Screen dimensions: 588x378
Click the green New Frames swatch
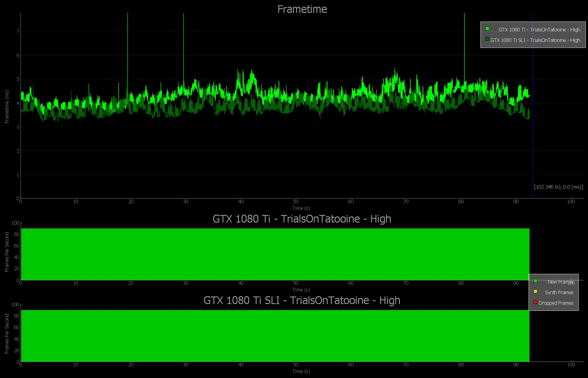coord(535,281)
